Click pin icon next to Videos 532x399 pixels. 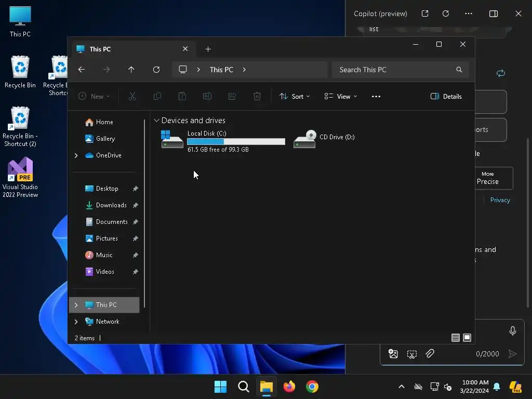136,272
